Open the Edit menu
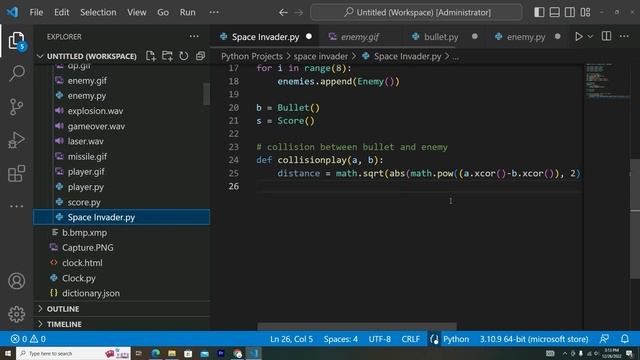640x360 pixels. click(x=62, y=12)
